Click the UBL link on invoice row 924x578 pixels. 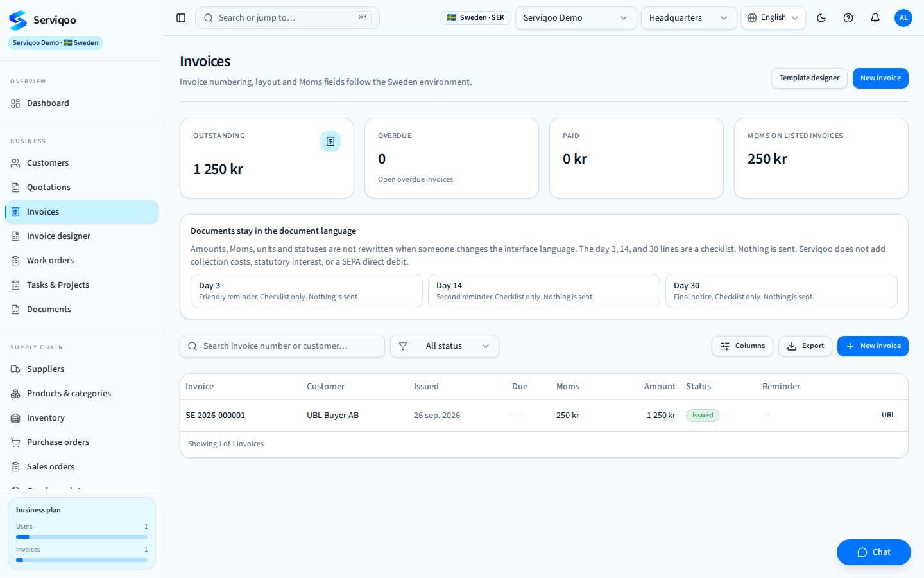pyautogui.click(x=888, y=416)
